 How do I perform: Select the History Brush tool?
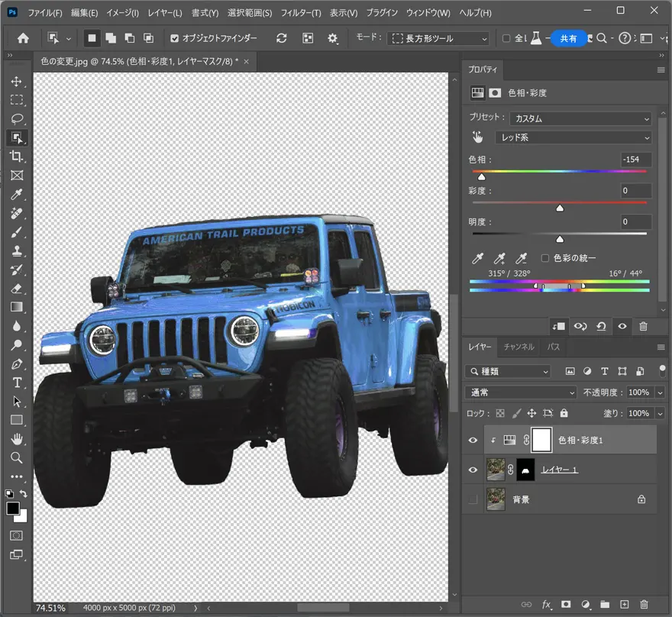point(16,270)
